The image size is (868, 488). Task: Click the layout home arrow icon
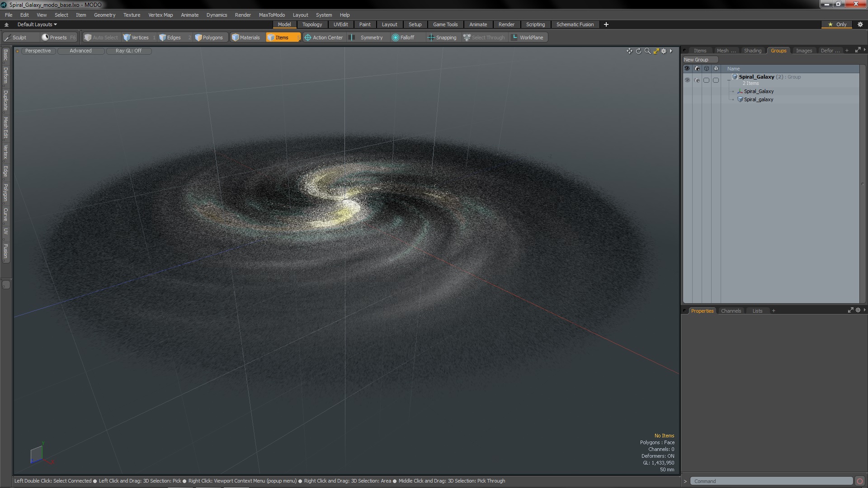click(x=6, y=24)
